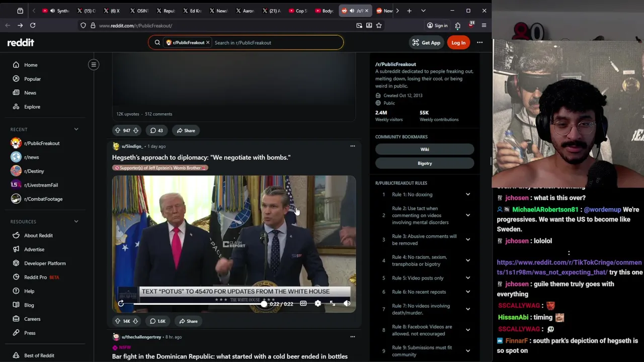Open overflow menu on u/thechallengertrey post
Viewport: 644px width, 362px height.
click(x=352, y=337)
